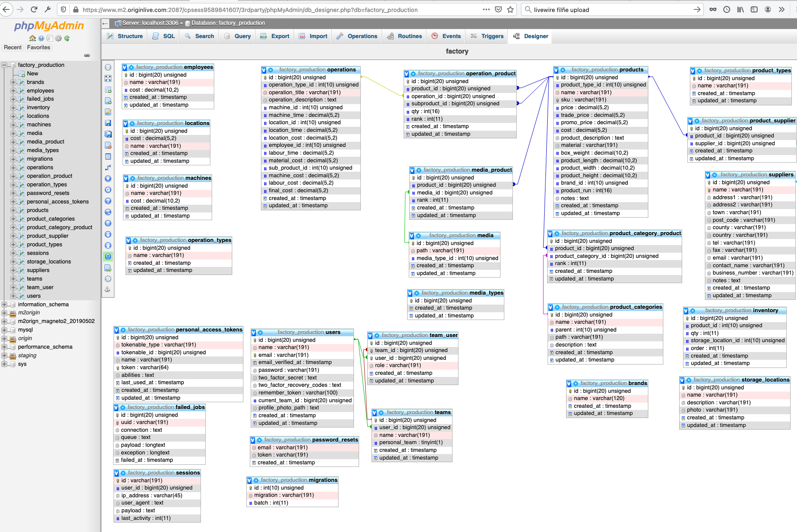The height and width of the screenshot is (532, 797).
Task: Open the Triggers tab
Action: (x=487, y=36)
